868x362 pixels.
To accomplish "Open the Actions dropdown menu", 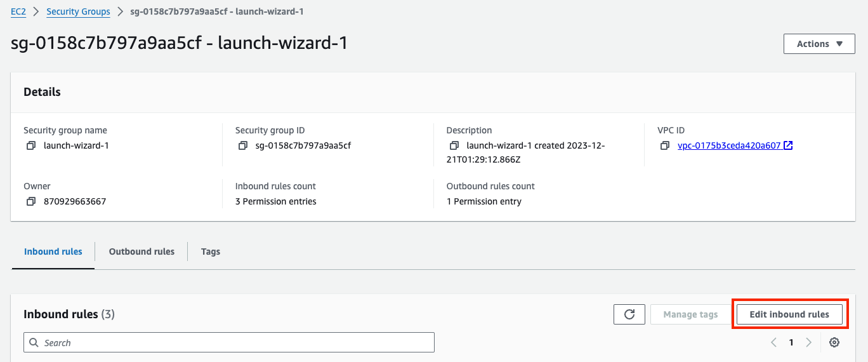I will click(820, 44).
